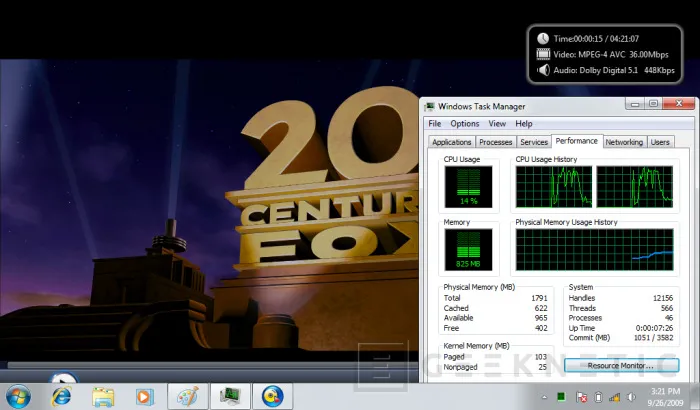Switch to the Applications tab
The image size is (700, 410).
coord(451,142)
